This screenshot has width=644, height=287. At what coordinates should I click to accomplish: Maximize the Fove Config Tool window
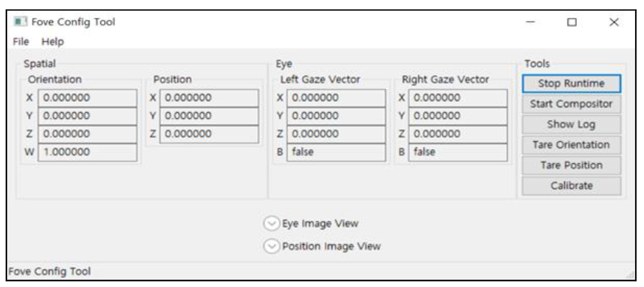tap(572, 22)
